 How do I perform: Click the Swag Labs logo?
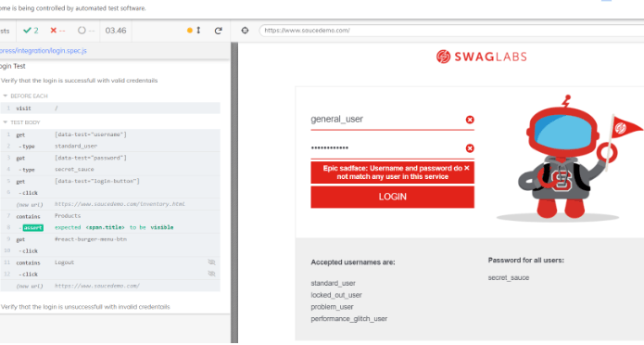coord(481,57)
